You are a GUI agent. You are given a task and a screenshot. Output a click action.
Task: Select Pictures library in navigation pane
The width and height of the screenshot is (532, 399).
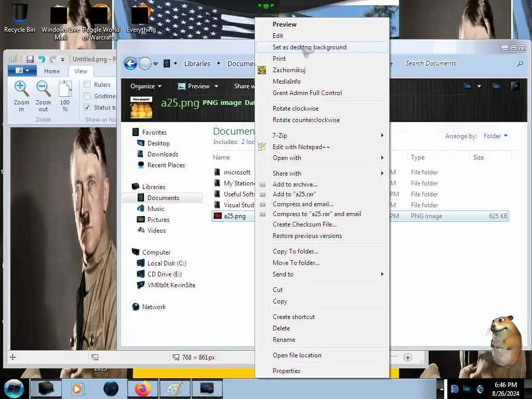(x=158, y=219)
